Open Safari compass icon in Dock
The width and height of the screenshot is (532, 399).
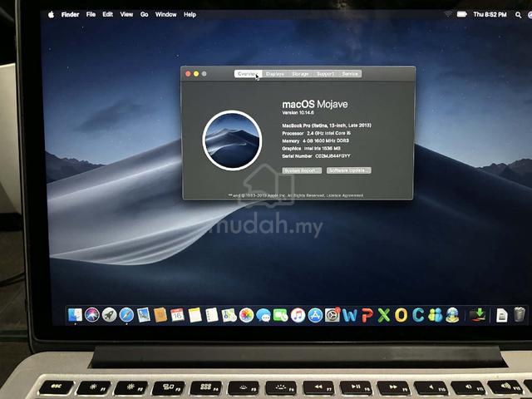click(126, 315)
